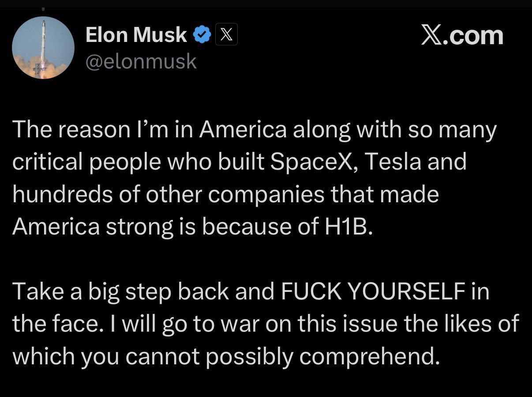The width and height of the screenshot is (532, 397).
Task: Click the X affiliation badge beside the name
Action: (226, 35)
